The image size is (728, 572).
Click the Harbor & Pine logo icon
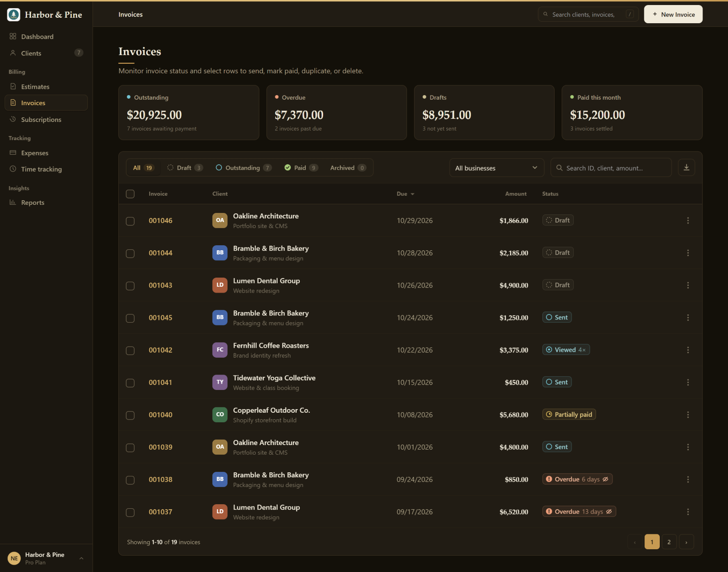tap(14, 15)
